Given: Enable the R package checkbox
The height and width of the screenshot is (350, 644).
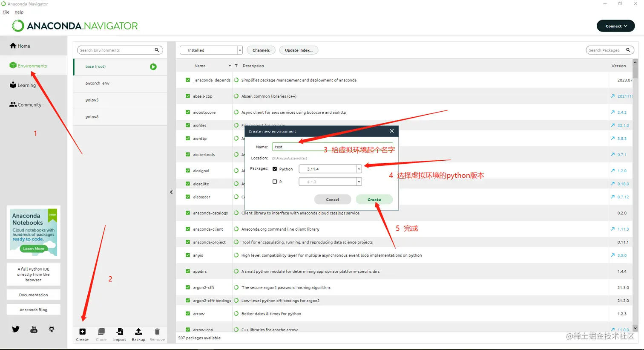Looking at the screenshot, I should click(x=275, y=182).
